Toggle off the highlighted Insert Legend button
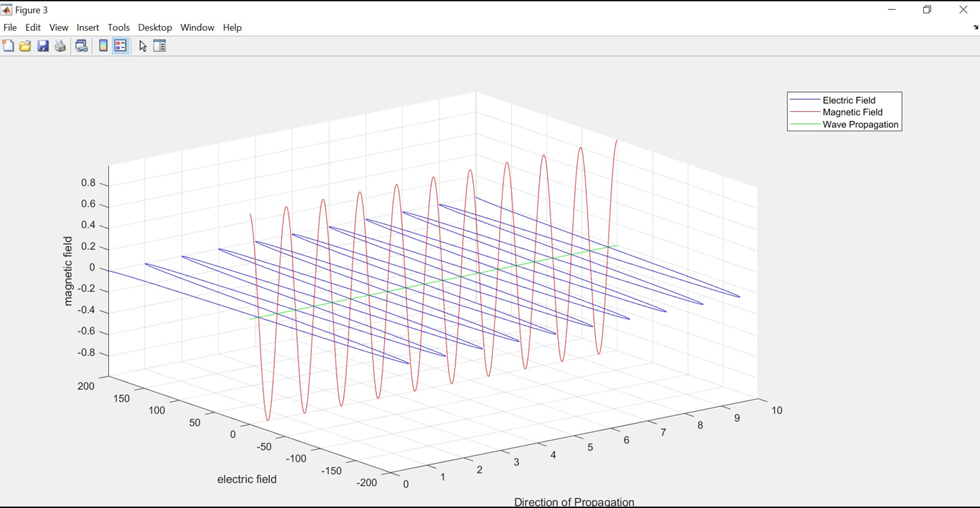980x508 pixels. (120, 45)
